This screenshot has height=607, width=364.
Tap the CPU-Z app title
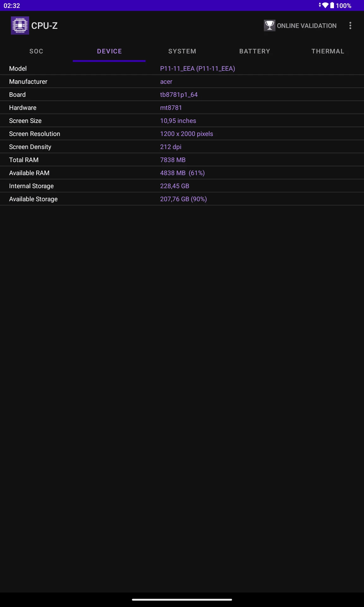pyautogui.click(x=45, y=26)
